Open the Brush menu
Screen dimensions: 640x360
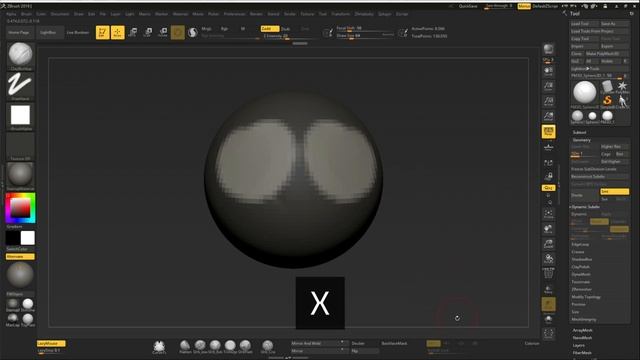coord(26,14)
